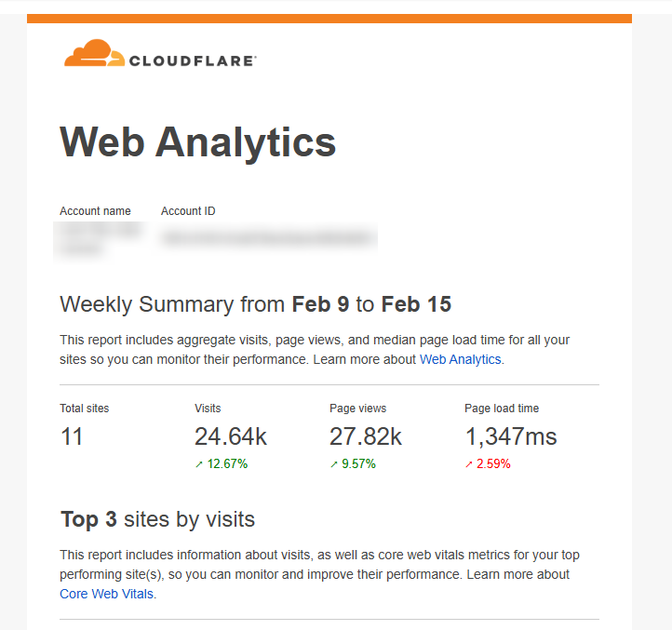
Task: Click the Cloudflare wordmark text
Action: coord(192,60)
